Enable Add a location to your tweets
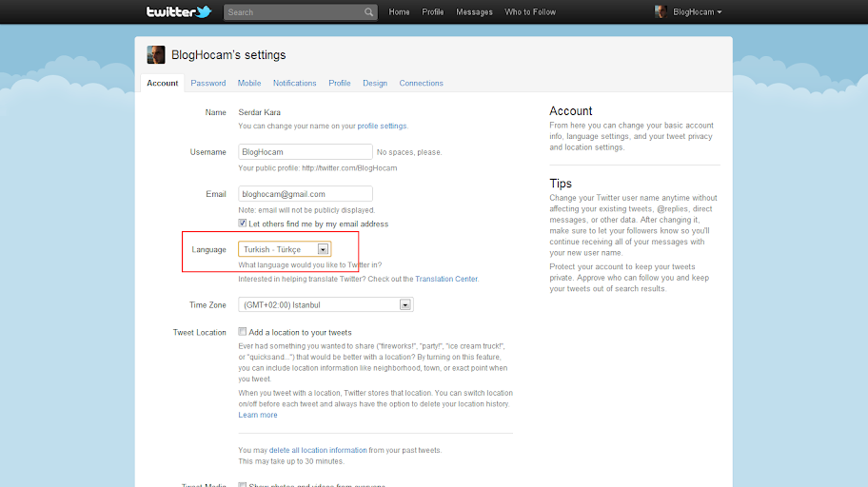Screen dimensions: 868x487 (x=243, y=332)
